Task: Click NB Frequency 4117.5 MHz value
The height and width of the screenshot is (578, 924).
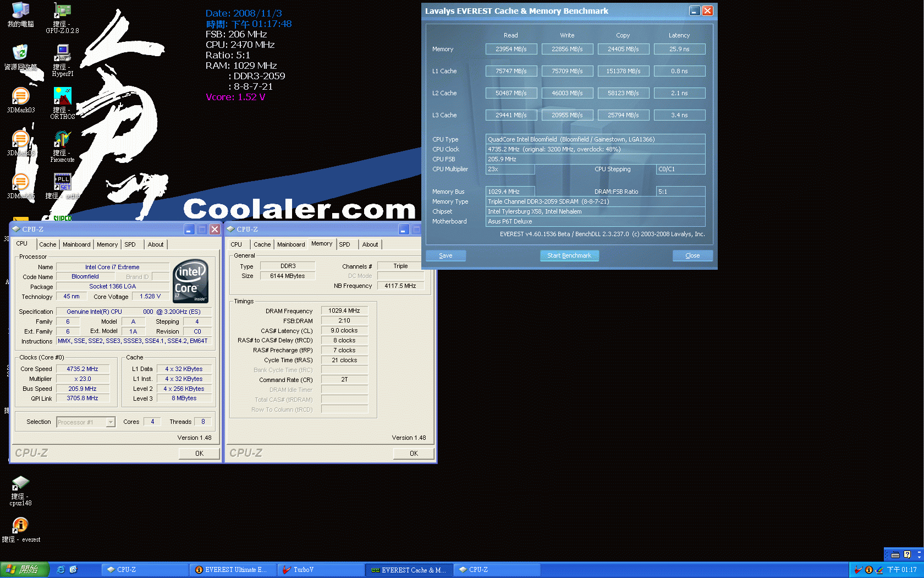Action: [400, 286]
